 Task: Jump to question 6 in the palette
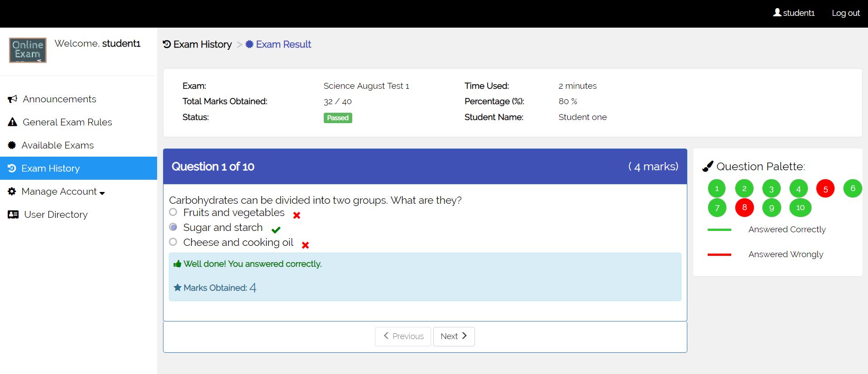click(x=853, y=188)
